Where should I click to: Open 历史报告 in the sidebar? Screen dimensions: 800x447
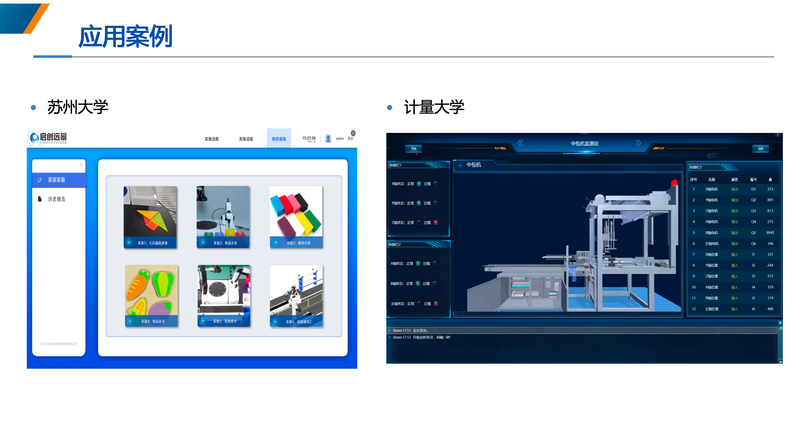tap(59, 199)
